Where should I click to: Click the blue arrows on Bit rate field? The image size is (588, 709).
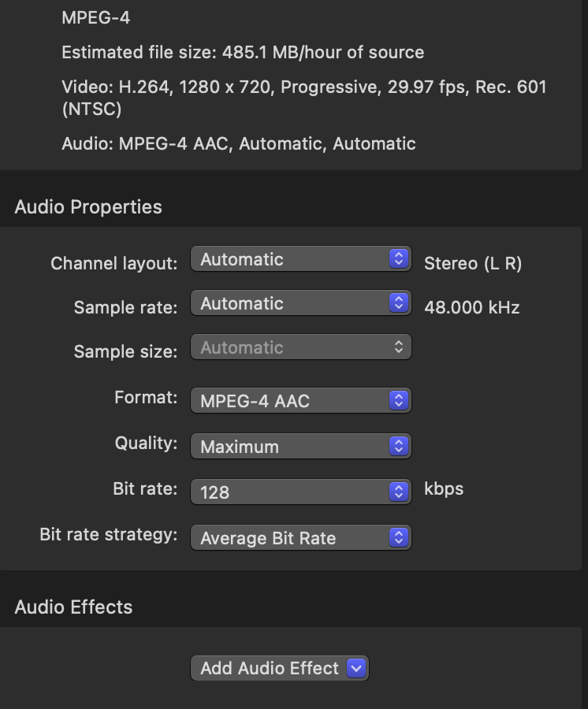point(399,492)
